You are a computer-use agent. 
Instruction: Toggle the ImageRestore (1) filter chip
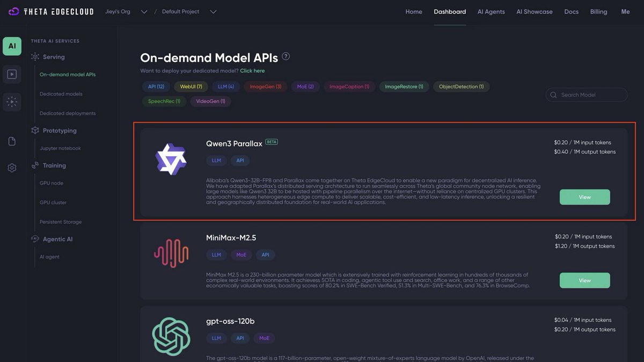pos(404,86)
